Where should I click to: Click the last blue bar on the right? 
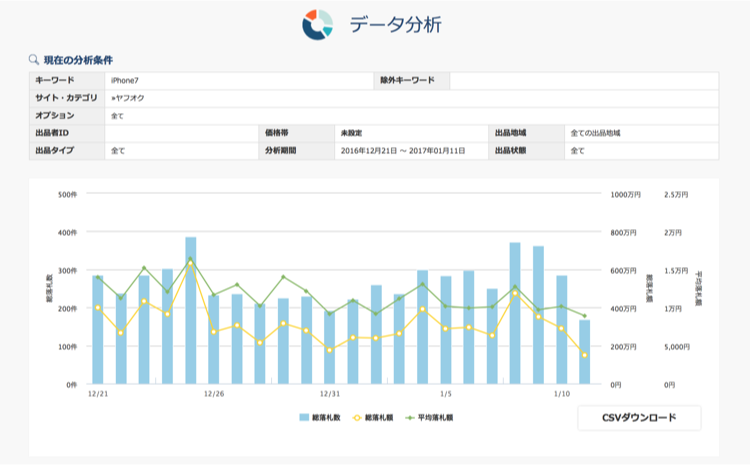point(584,351)
